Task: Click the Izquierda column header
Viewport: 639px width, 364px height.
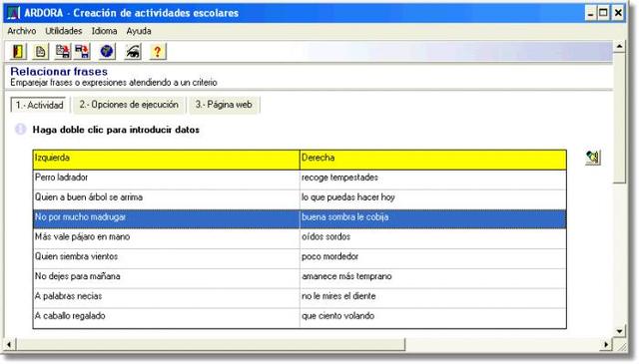Action: pyautogui.click(x=167, y=160)
